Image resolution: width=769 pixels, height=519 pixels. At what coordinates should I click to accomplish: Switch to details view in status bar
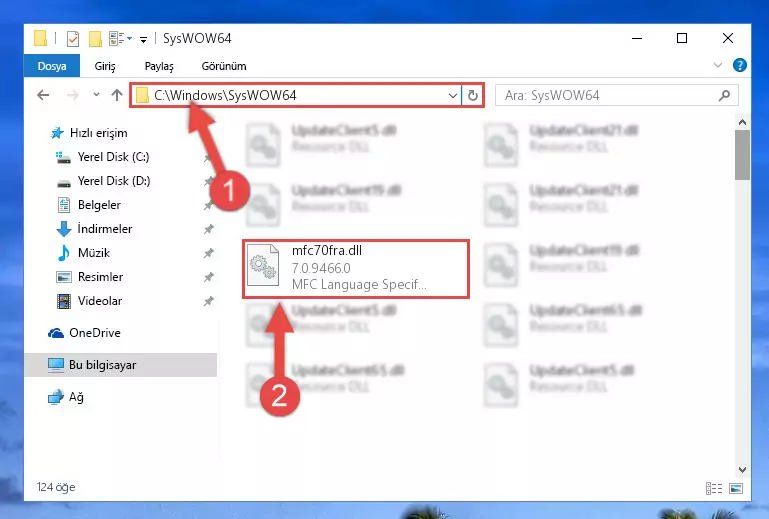pyautogui.click(x=714, y=488)
